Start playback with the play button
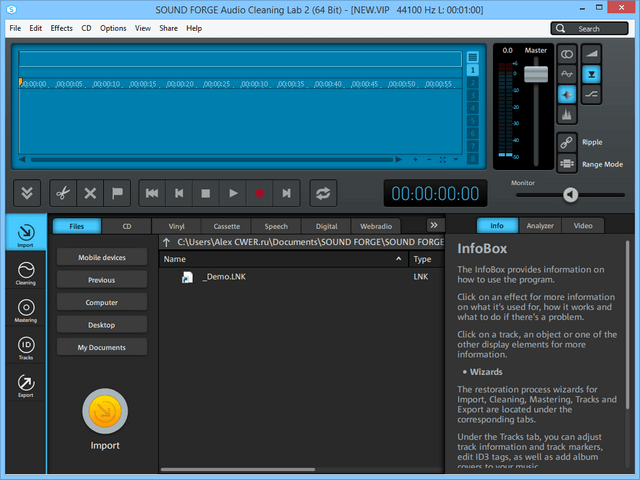The image size is (640, 480). tap(233, 193)
